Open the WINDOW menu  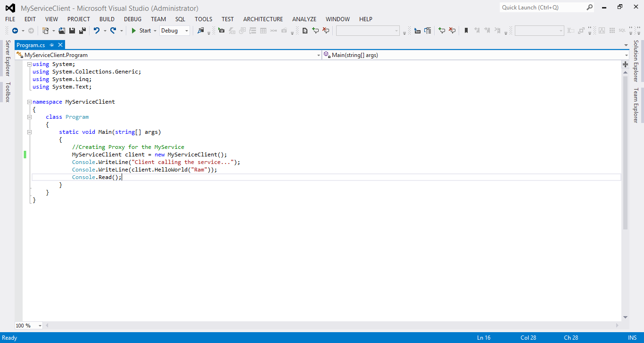coord(338,19)
